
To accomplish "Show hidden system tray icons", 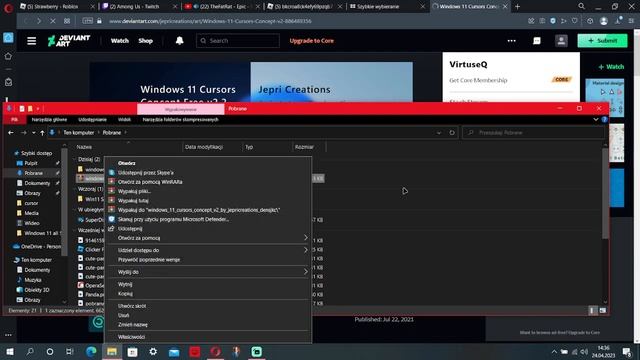I will coord(554,351).
